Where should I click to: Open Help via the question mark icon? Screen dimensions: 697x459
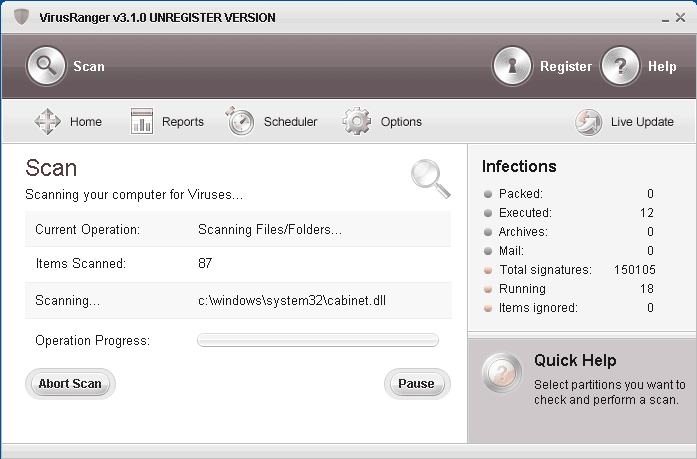[620, 67]
